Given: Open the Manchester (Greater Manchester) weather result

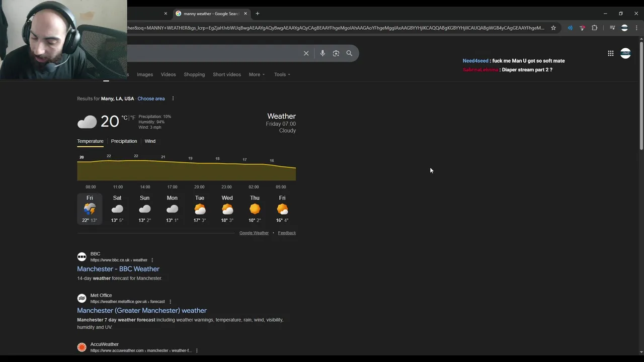Looking at the screenshot, I should (142, 311).
